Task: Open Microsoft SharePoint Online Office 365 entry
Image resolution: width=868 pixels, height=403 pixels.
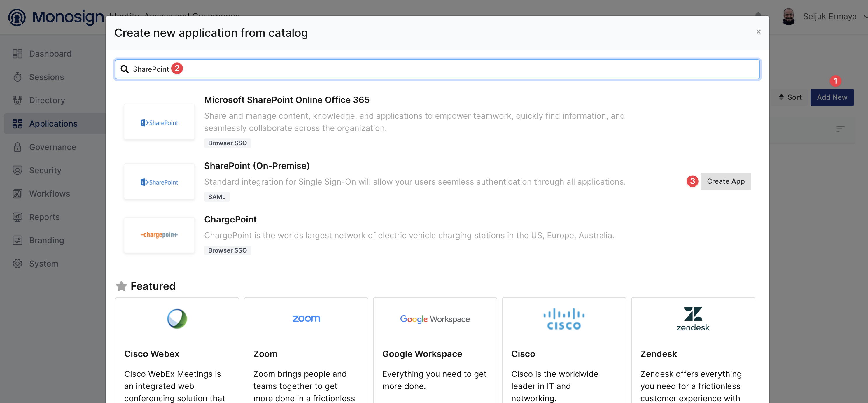Action: pos(286,100)
